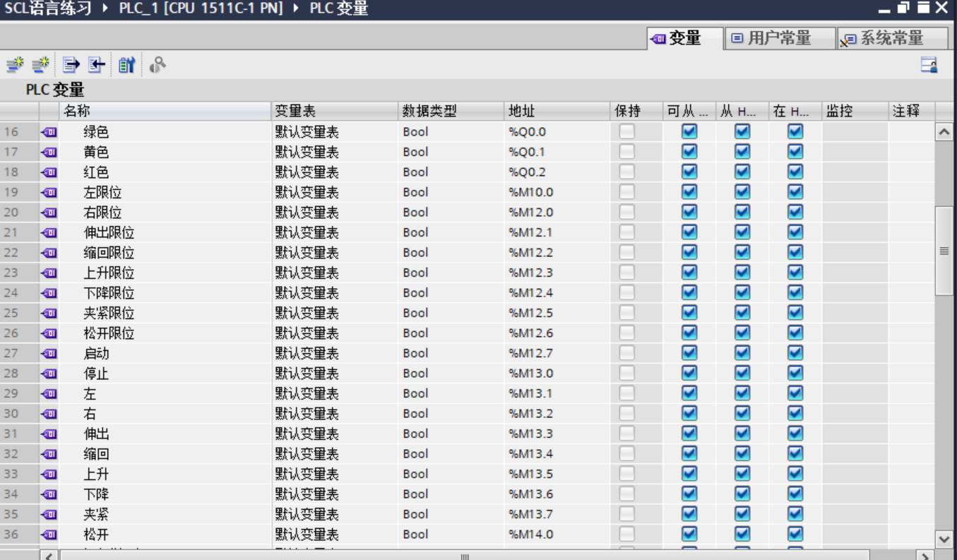Click the vertical scrollbar down arrow
957x560 pixels.
944,539
